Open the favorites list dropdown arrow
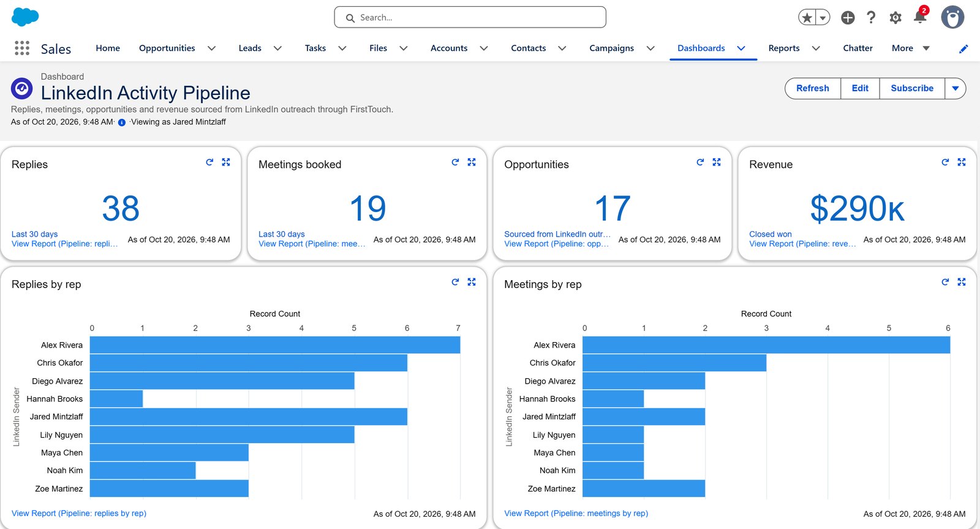980x529 pixels. [x=823, y=18]
